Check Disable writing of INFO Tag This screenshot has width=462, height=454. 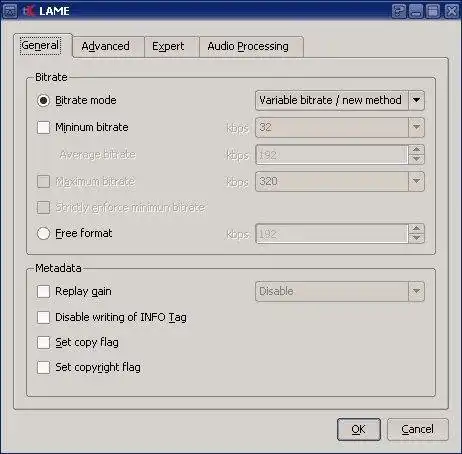pyautogui.click(x=43, y=317)
